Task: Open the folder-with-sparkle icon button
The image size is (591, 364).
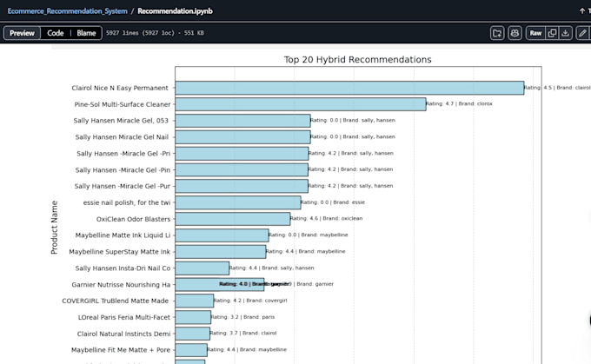Action: [497, 33]
